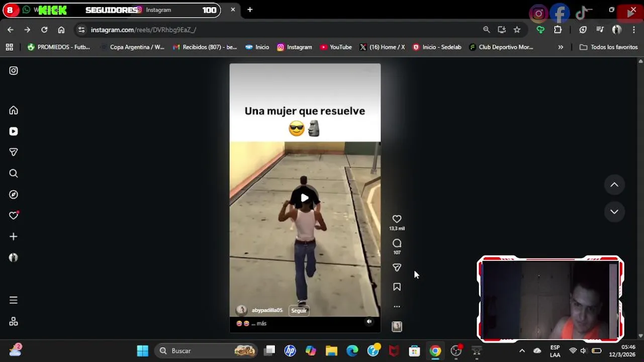The height and width of the screenshot is (362, 644).
Task: Open the bookmarks apps grid icon
Action: pyautogui.click(x=10, y=47)
